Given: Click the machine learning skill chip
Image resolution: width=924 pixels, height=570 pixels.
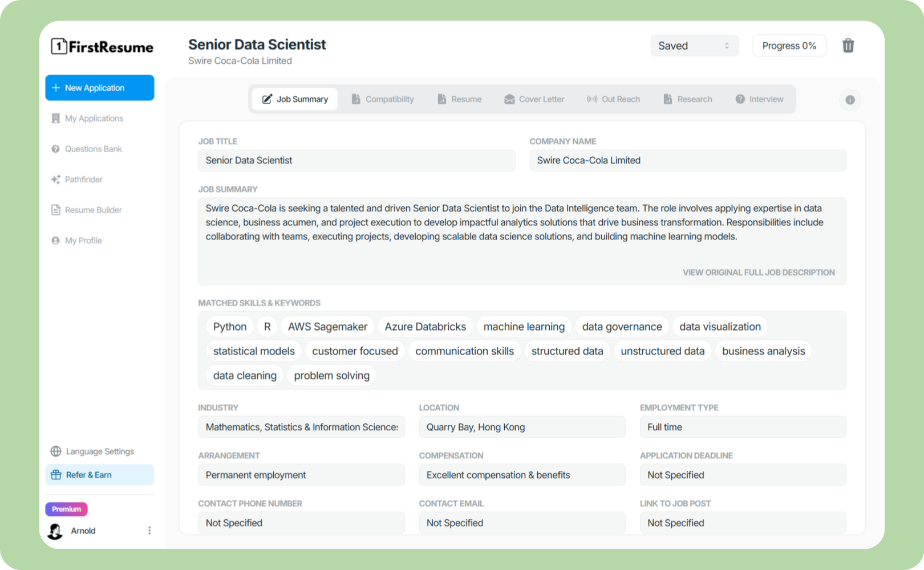Looking at the screenshot, I should (x=524, y=327).
